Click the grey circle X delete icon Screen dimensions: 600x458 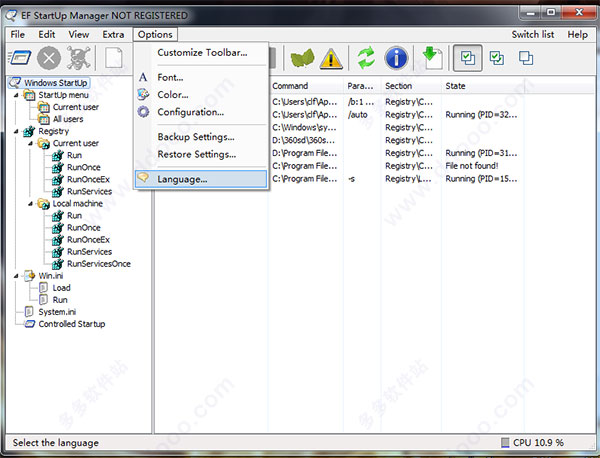pyautogui.click(x=49, y=58)
